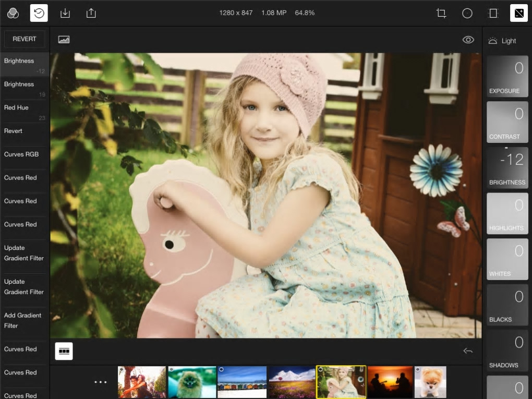Select the gradient filter tool
The image size is (532, 399).
[x=493, y=13]
